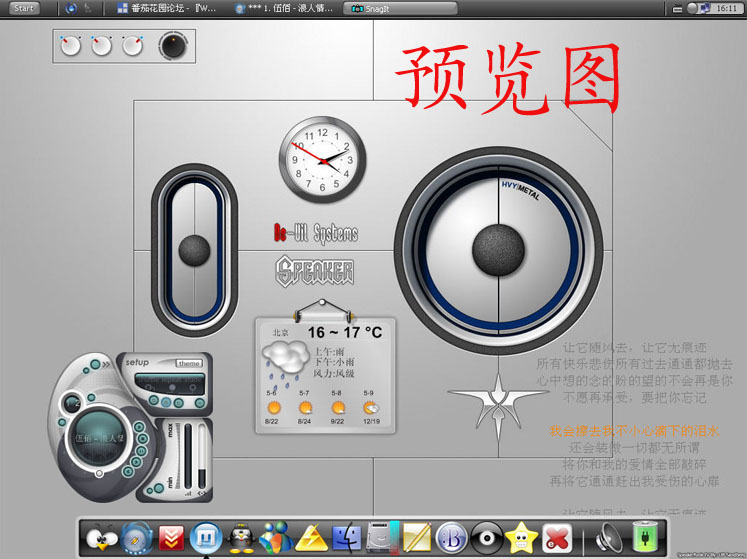This screenshot has height=559, width=747.
Task: Toggle the black knob in top-left panel
Action: [x=174, y=45]
